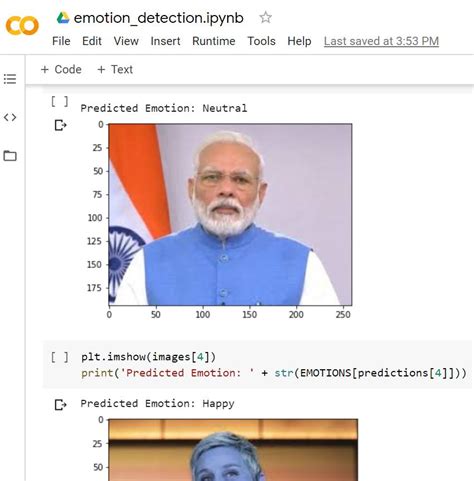Screen dimensions: 474x481
Task: Open the Files folder sidebar icon
Action: click(x=10, y=155)
